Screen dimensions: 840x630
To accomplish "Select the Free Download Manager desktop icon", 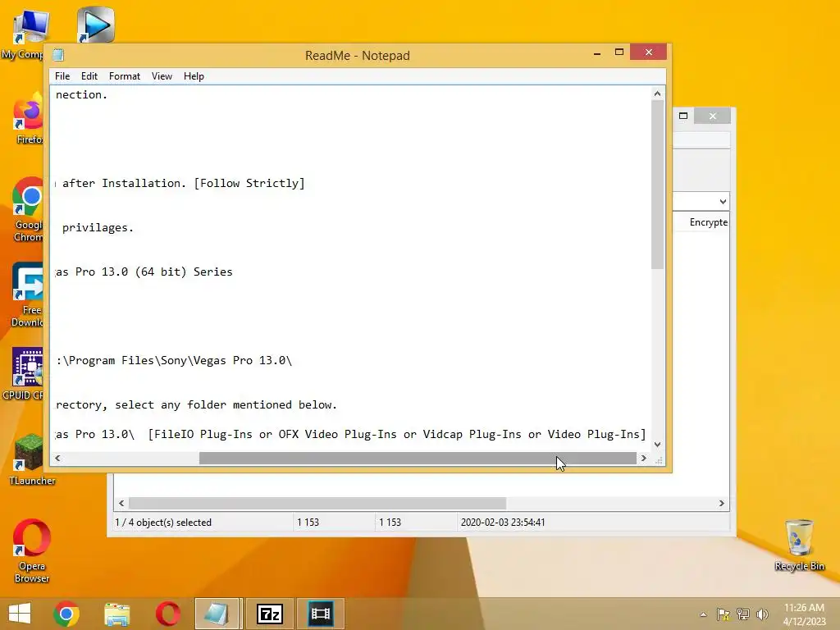I will coord(27,294).
